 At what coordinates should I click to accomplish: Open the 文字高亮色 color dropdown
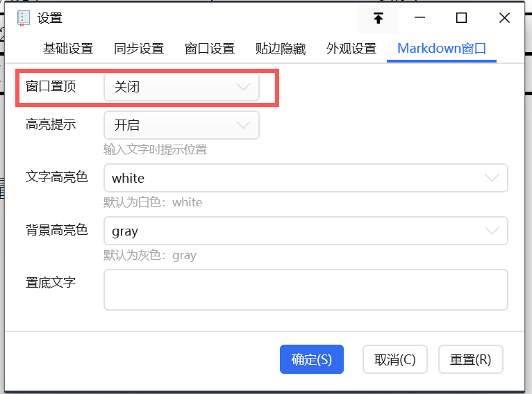306,178
